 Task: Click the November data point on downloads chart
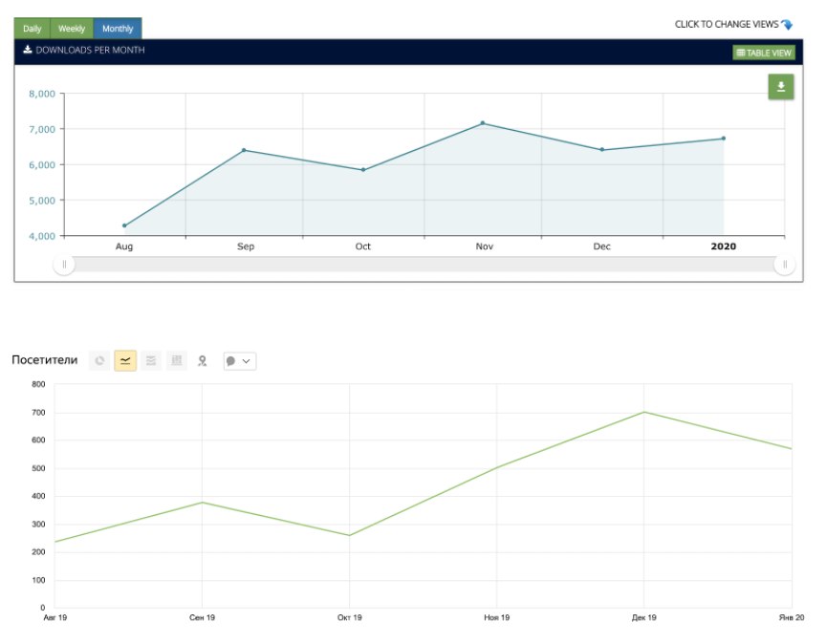483,123
